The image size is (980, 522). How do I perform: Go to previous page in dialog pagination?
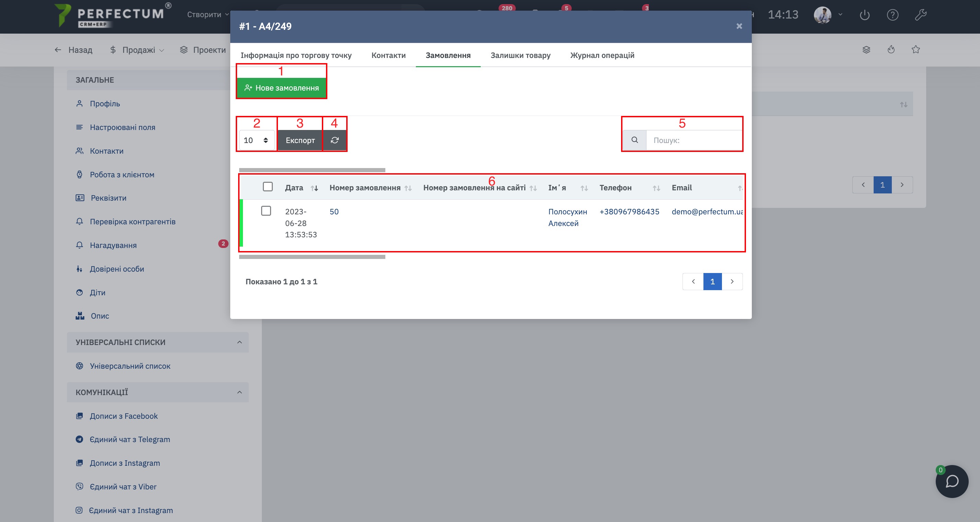tap(693, 282)
